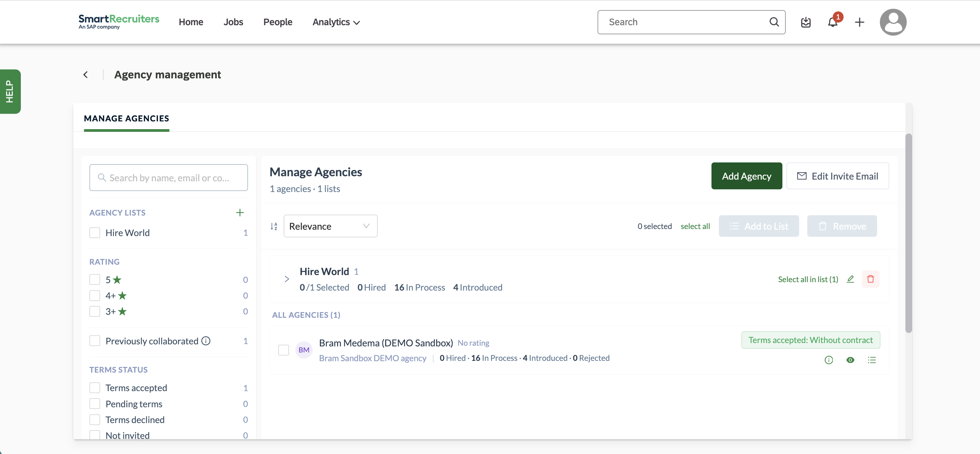Show info icon for Bram Medema agency
Viewport: 980px width, 454px height.
pos(828,360)
